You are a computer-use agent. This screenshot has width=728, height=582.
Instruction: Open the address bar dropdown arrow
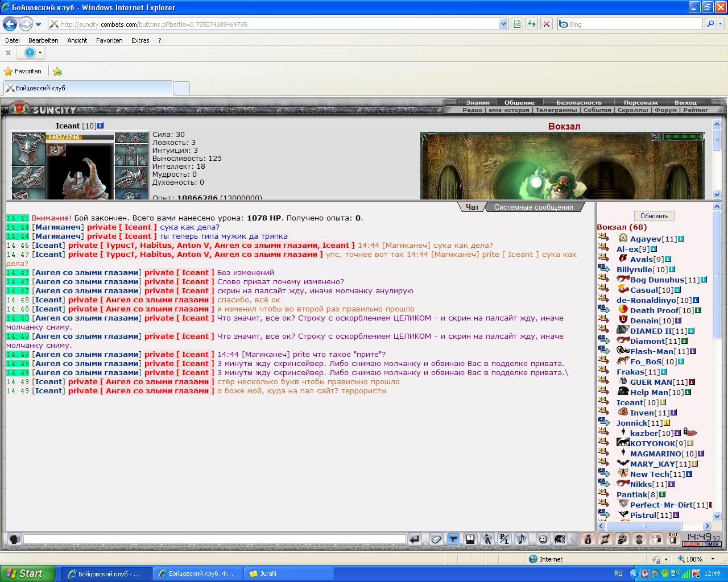[x=503, y=24]
